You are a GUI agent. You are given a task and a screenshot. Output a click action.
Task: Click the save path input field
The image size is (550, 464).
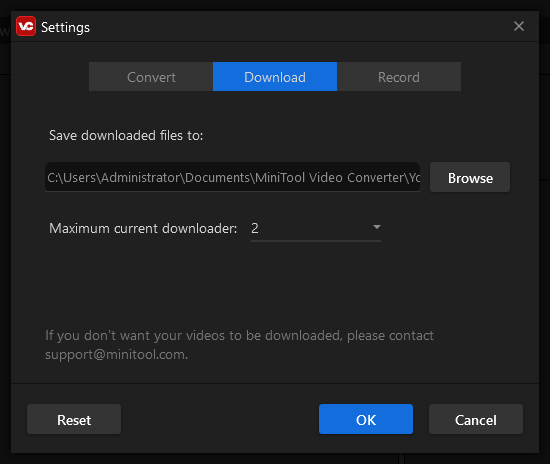tap(233, 177)
